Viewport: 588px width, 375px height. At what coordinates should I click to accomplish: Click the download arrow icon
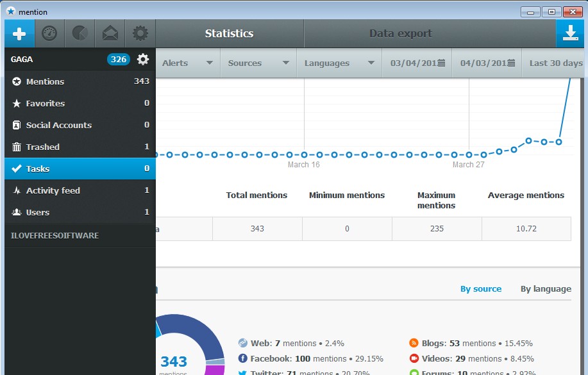point(570,34)
